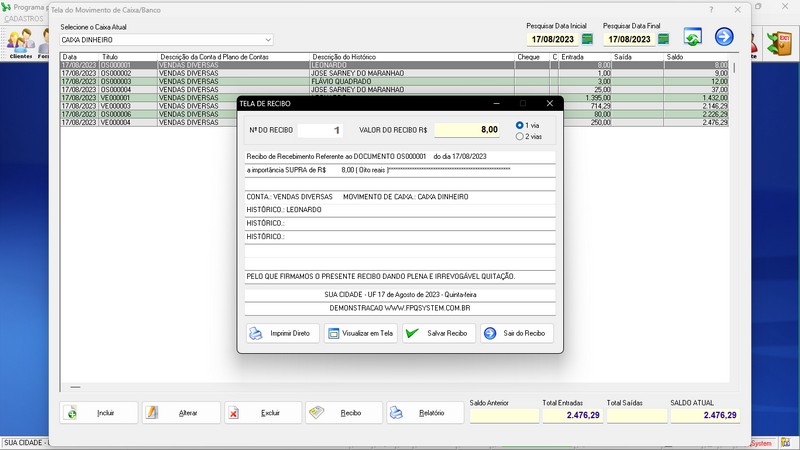The image size is (800, 450).
Task: Click the Excluir button
Action: click(262, 412)
